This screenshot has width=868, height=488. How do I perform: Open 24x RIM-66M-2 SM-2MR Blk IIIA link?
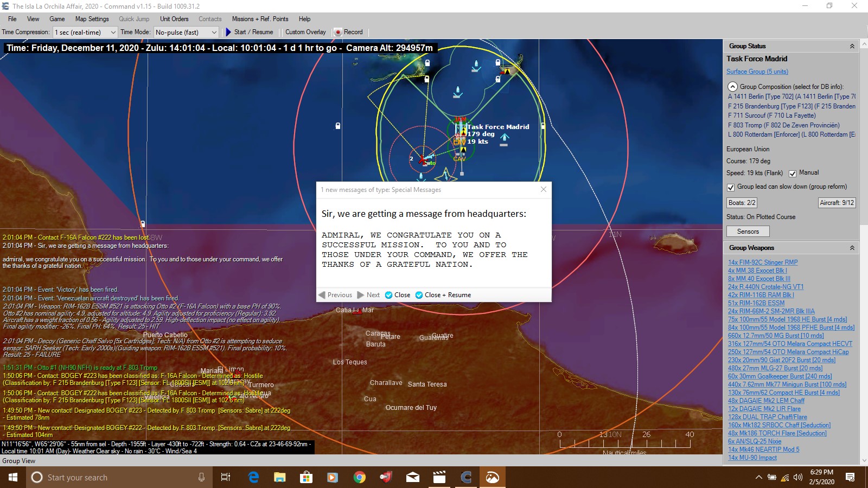771,311
